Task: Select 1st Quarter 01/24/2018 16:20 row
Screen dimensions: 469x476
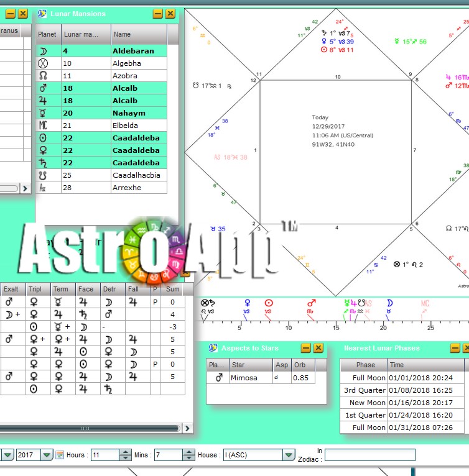Action: [402, 415]
